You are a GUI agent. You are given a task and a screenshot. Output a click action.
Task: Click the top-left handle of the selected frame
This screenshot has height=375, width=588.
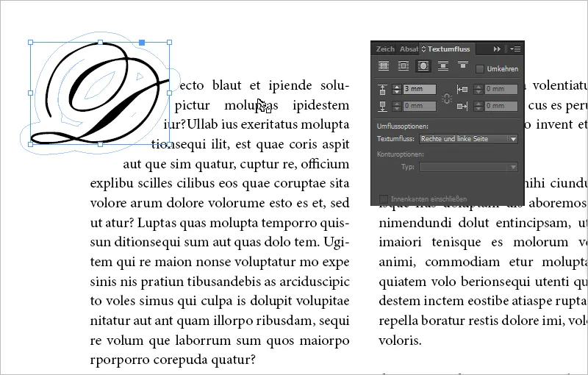point(31,43)
